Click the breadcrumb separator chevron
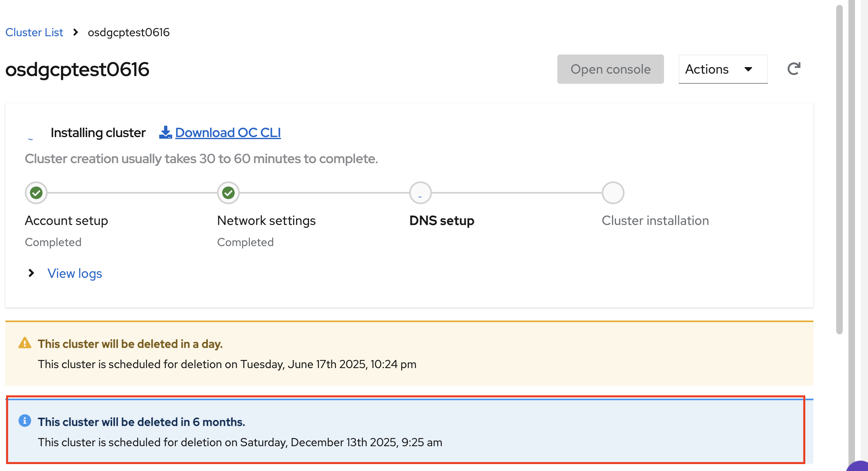This screenshot has width=868, height=471. [x=76, y=32]
